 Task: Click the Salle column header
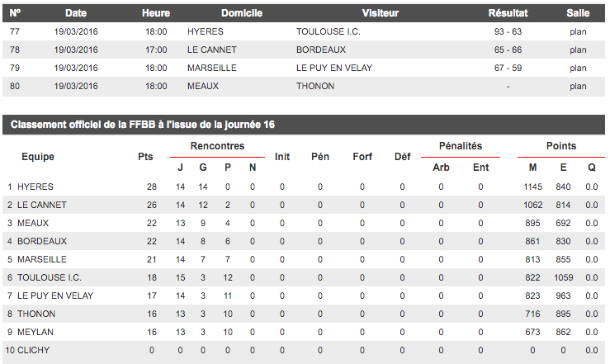(x=578, y=13)
